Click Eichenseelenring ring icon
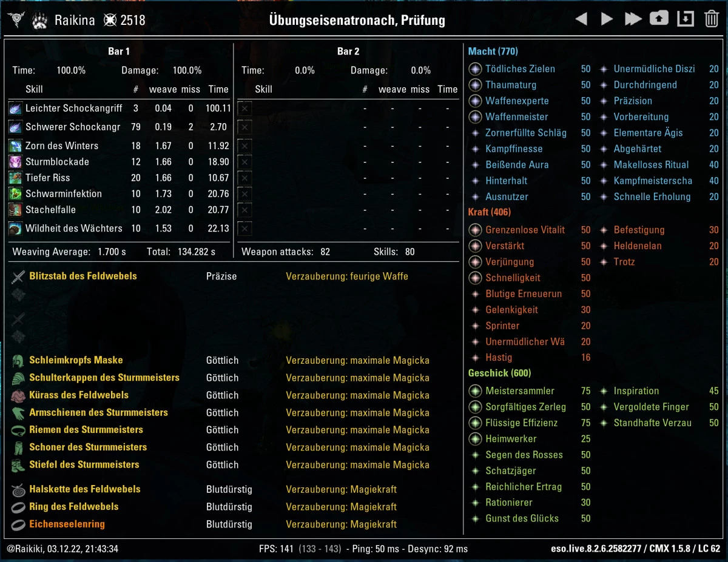728x562 pixels. point(18,525)
